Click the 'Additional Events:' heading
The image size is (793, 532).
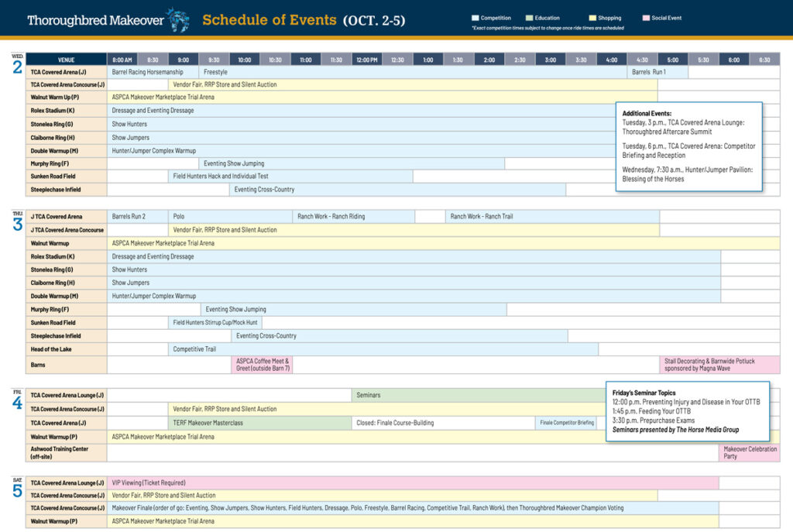point(647,114)
